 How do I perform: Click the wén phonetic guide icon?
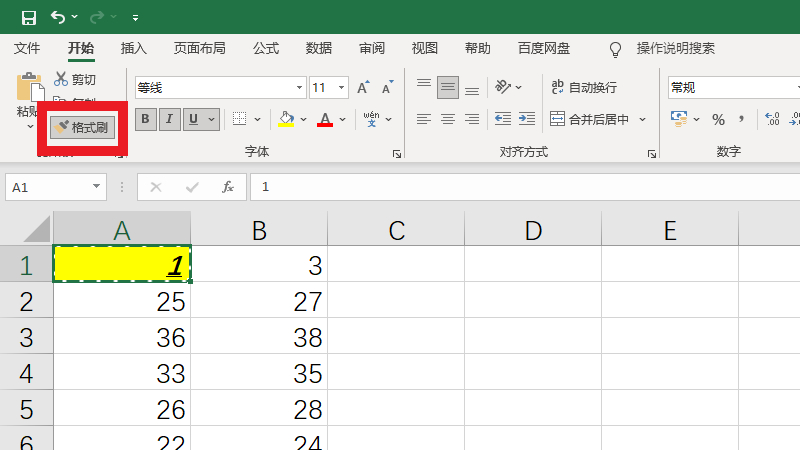click(371, 119)
